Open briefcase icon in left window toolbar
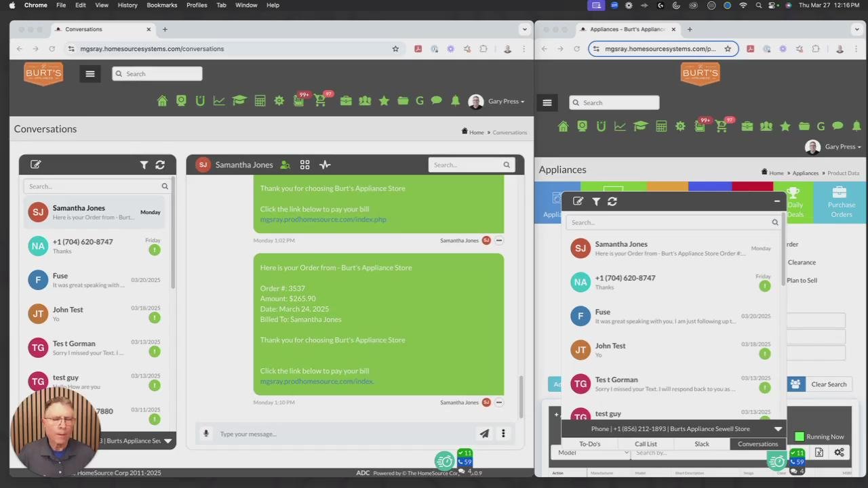 coord(346,101)
